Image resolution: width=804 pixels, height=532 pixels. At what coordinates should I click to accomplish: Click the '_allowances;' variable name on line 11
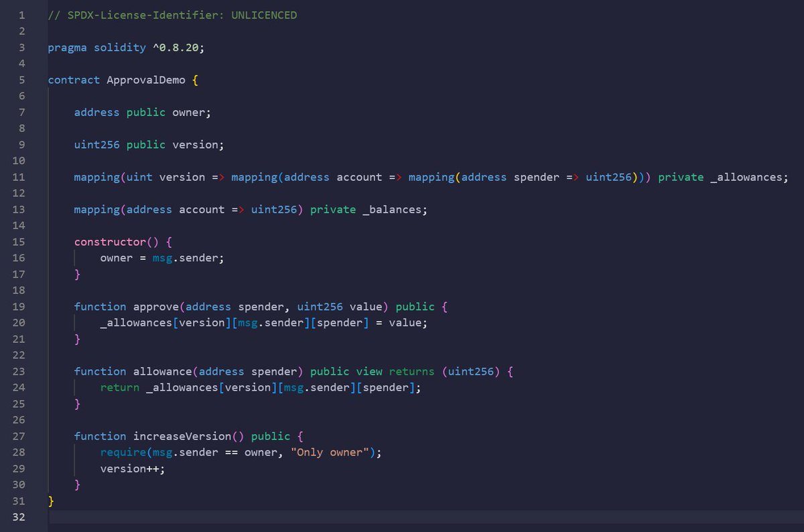(x=750, y=178)
